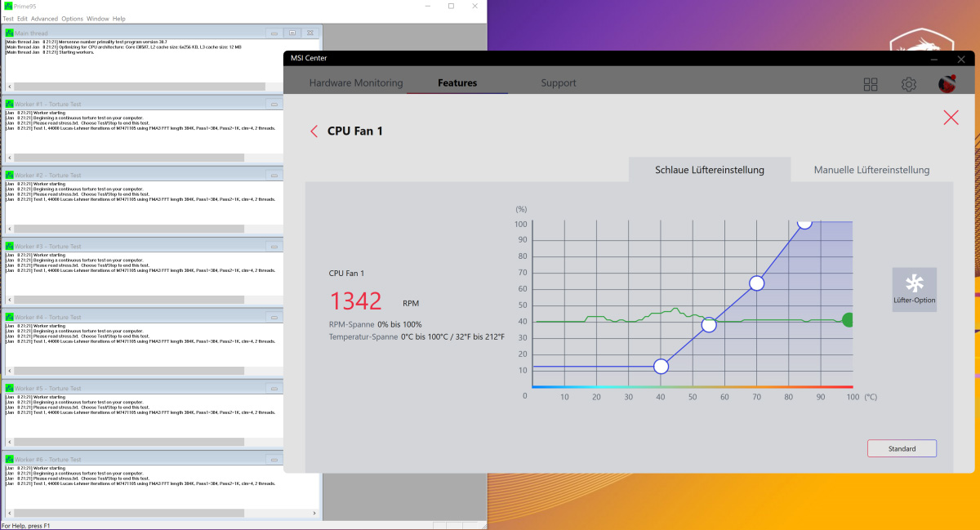
Task: Minimize the Worker #3 child window
Action: pyautogui.click(x=275, y=246)
